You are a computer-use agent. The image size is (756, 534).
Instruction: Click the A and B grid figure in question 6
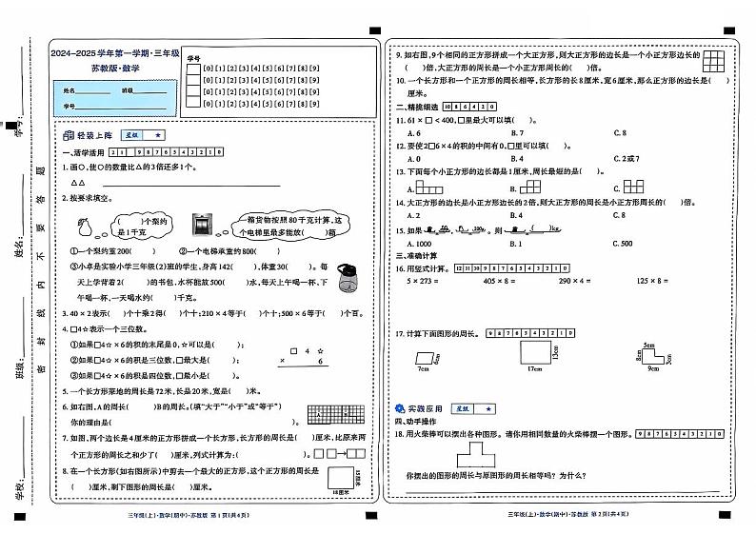pyautogui.click(x=336, y=414)
